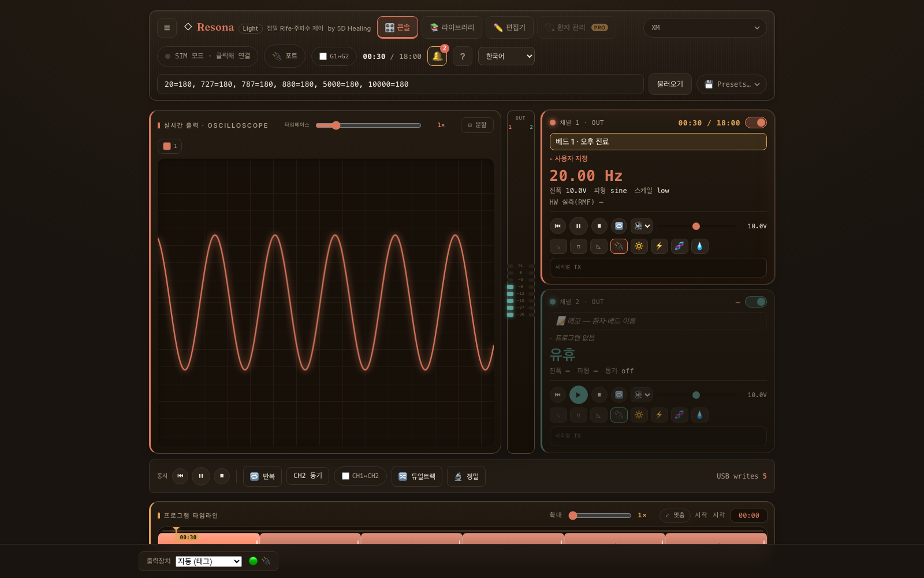The width and height of the screenshot is (924, 578).
Task: Click channel 2 rewind-to-start button
Action: click(x=558, y=395)
